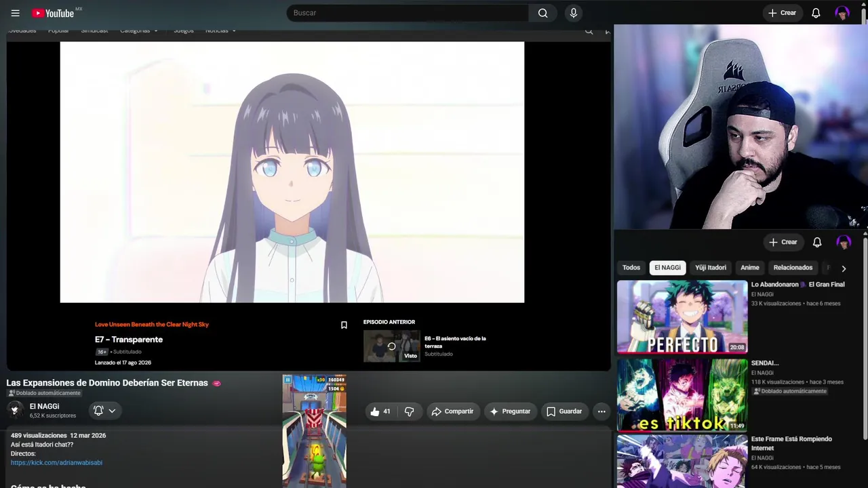
Task: Save the video with Guardar
Action: click(x=564, y=411)
